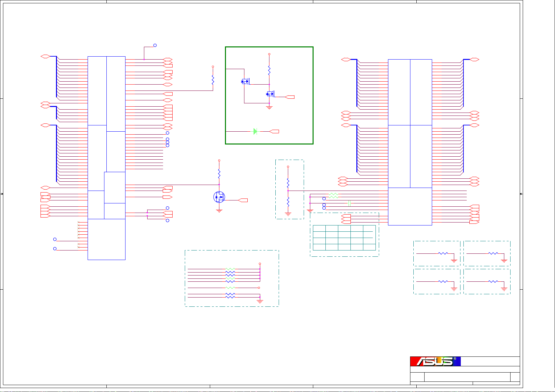Select the green capacitor symbol
This screenshot has width=555, height=392.
pos(349,203)
